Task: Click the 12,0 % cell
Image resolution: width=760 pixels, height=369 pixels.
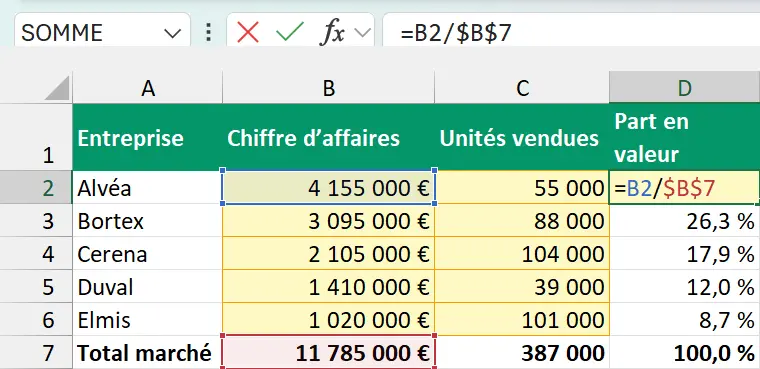Action: point(684,287)
